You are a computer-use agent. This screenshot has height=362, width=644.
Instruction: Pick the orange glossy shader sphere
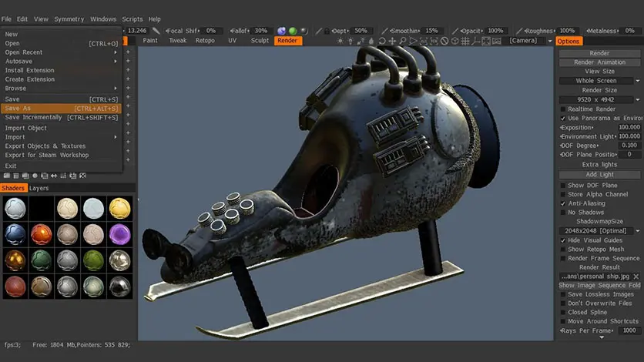[x=41, y=235]
